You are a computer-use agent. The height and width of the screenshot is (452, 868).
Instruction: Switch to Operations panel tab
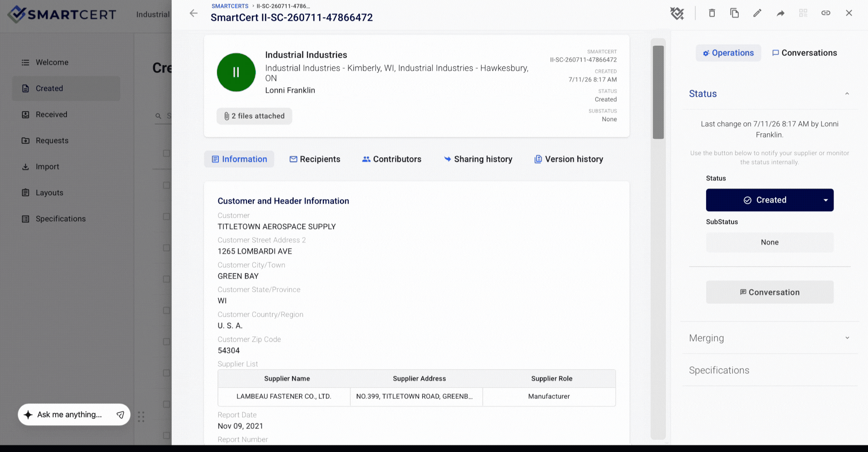click(x=728, y=53)
